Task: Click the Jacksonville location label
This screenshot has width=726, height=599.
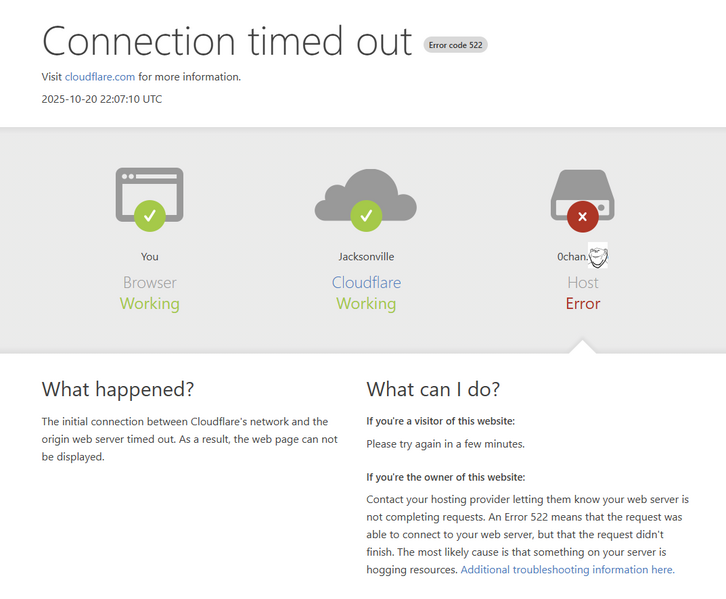Action: 366,257
